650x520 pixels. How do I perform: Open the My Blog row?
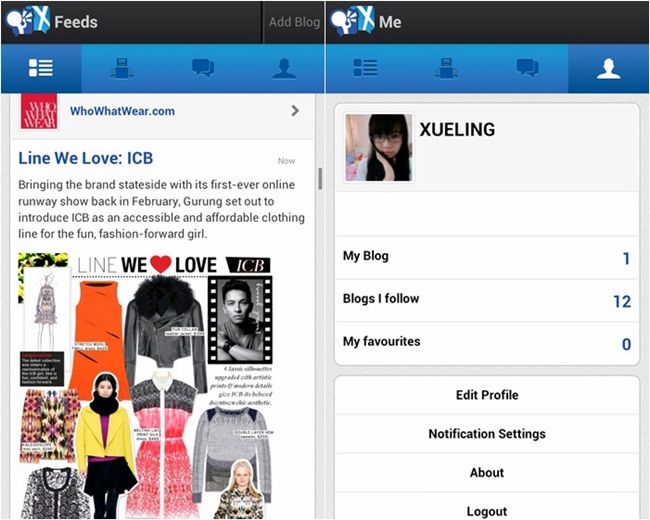coord(487,257)
